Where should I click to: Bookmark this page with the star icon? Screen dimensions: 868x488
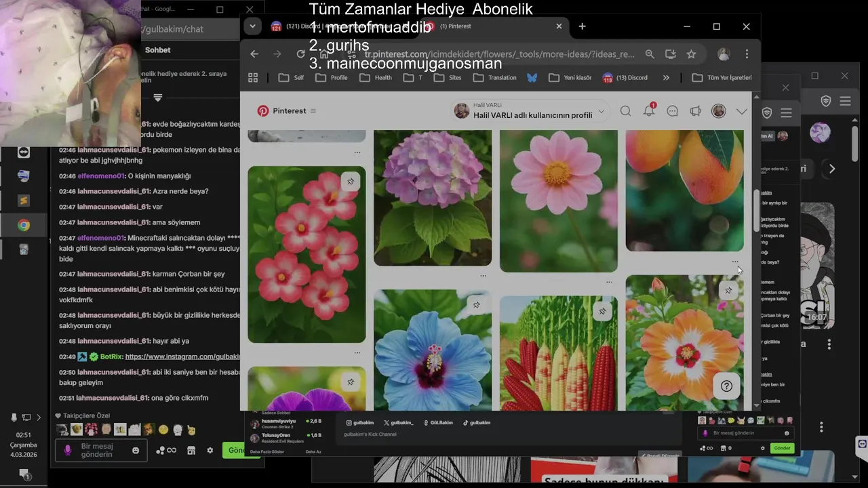click(x=691, y=54)
